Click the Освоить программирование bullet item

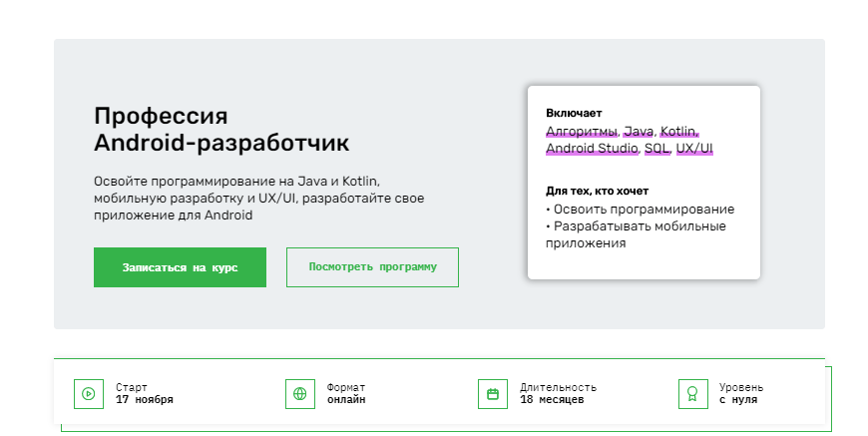641,210
